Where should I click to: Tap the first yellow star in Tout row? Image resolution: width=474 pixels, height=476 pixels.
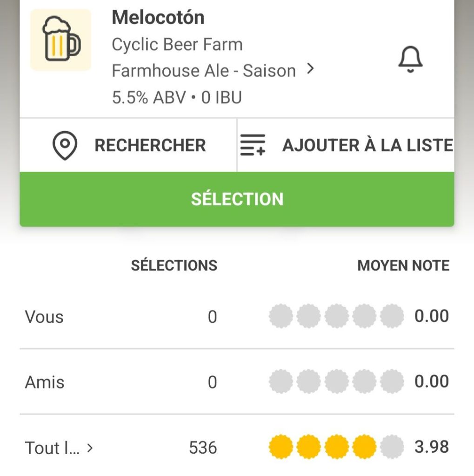pos(281,447)
